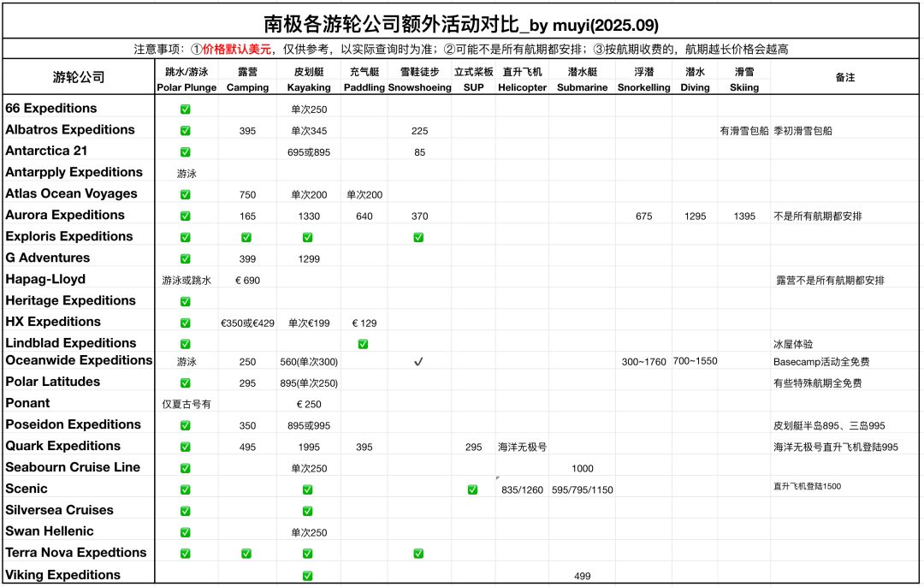Click the Oceanwide Expeditions cell
The width and height of the screenshot is (924, 587).
coord(79,360)
